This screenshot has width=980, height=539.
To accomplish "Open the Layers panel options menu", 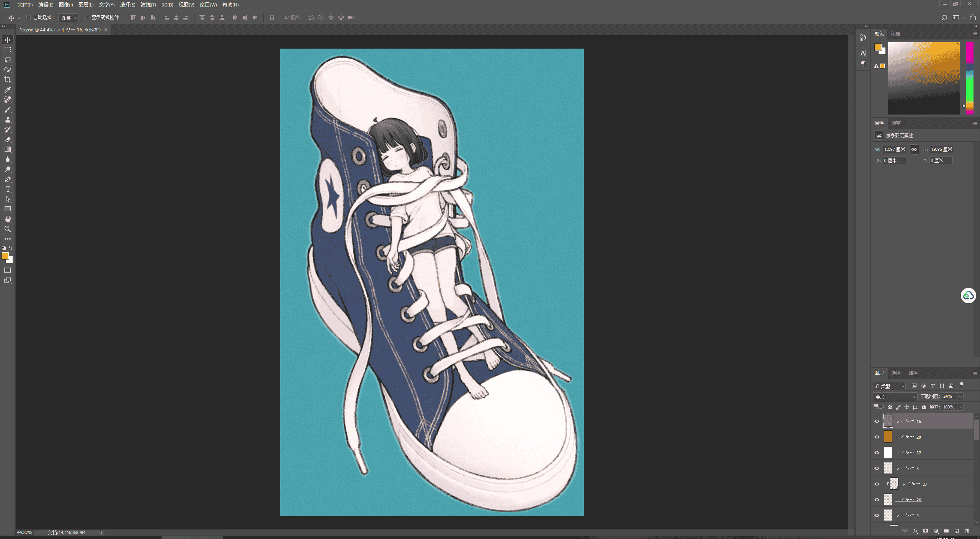I will (975, 373).
